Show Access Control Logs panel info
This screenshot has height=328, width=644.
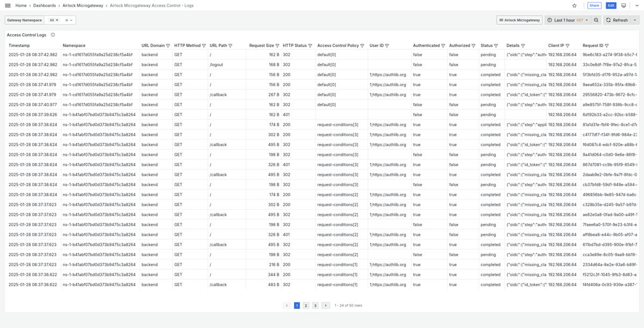click(x=53, y=35)
